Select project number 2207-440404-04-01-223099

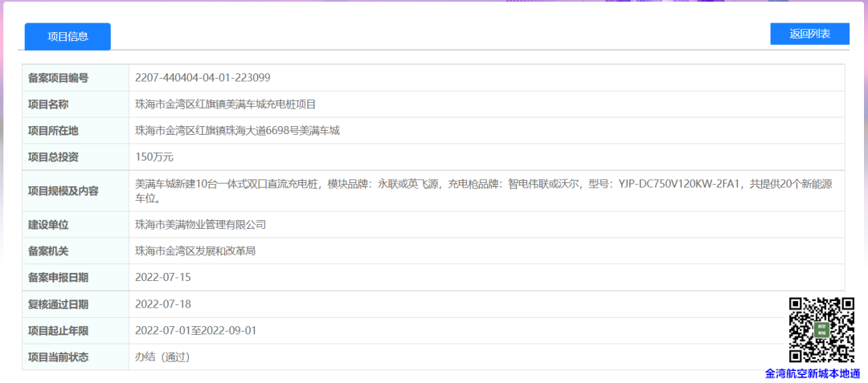pyautogui.click(x=203, y=78)
